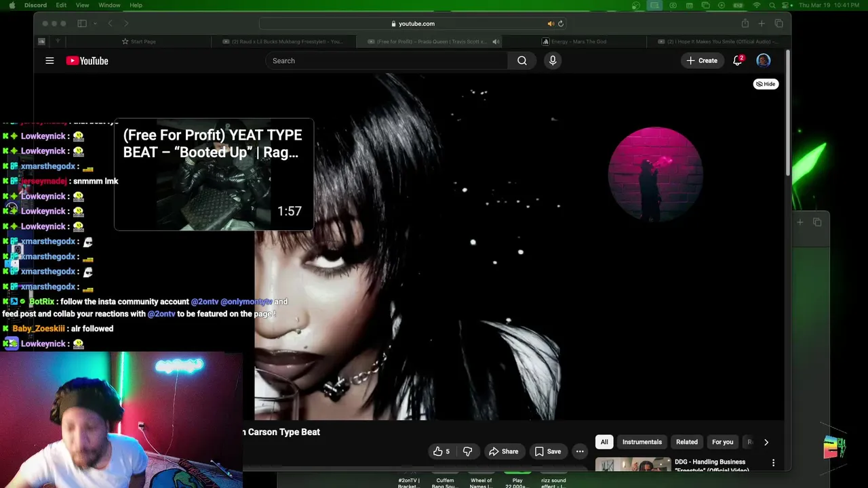The image size is (868, 488).
Task: Switch to Raud x Lil Bucks Mukbang tab
Action: tap(285, 41)
